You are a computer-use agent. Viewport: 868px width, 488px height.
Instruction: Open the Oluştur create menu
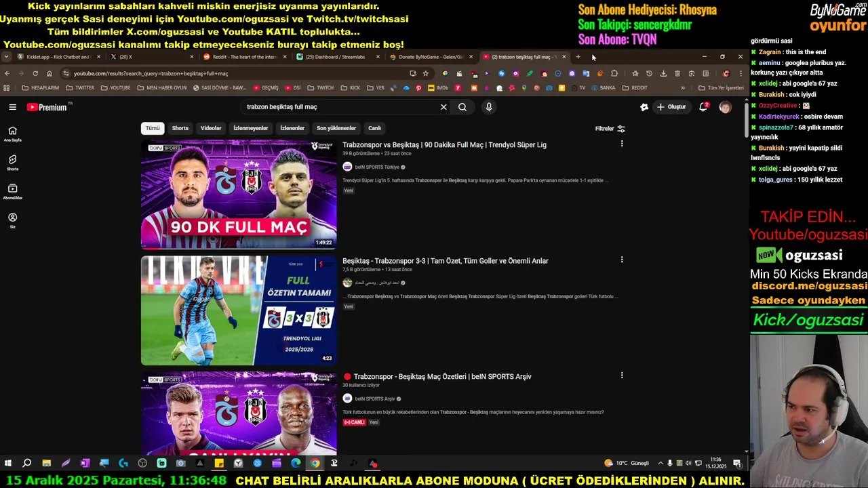[x=671, y=107]
